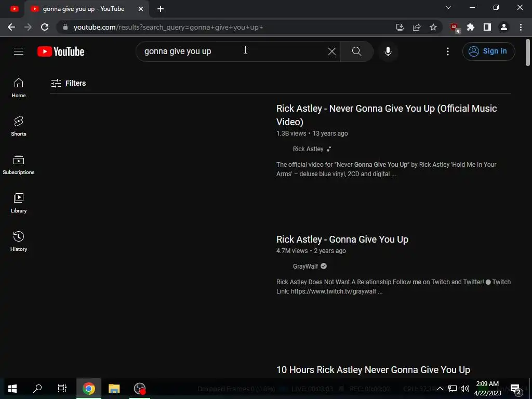Close the gonna give you up tab
The image size is (532, 399).
[x=140, y=9]
